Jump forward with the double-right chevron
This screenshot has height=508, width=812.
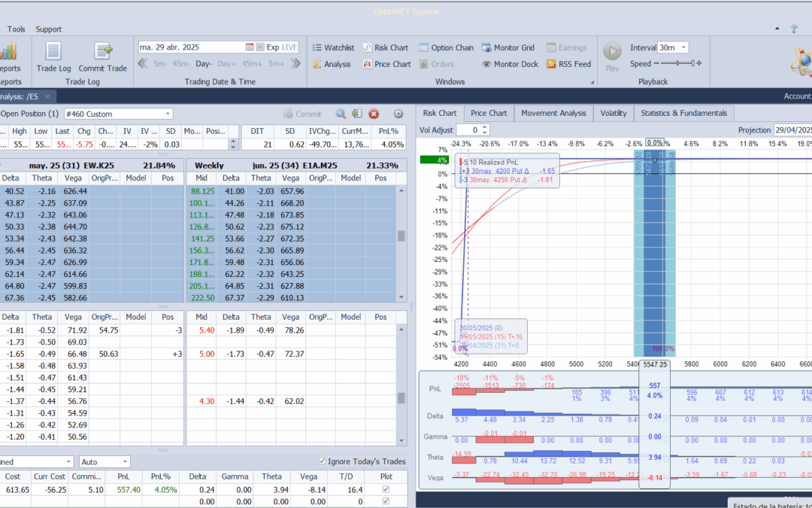tap(295, 64)
